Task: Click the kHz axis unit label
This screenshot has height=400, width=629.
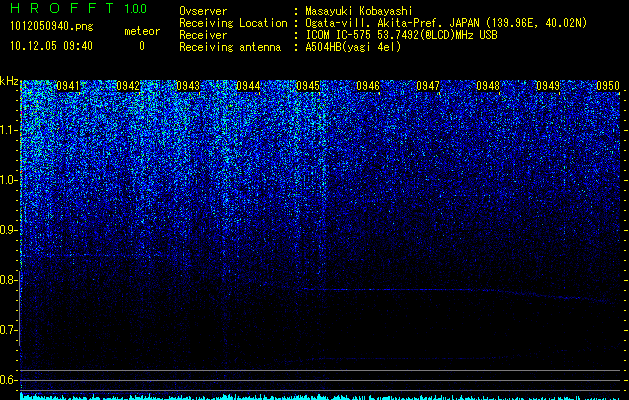Action: tap(9, 81)
